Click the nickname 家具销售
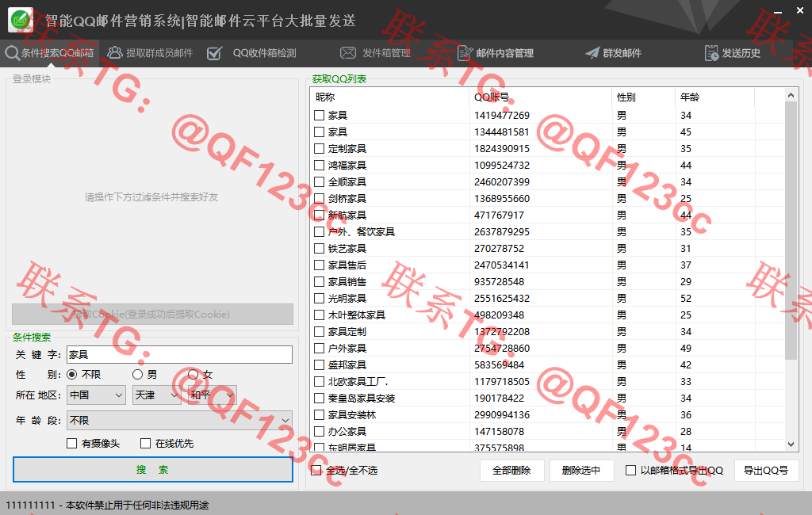This screenshot has width=812, height=515. click(347, 281)
